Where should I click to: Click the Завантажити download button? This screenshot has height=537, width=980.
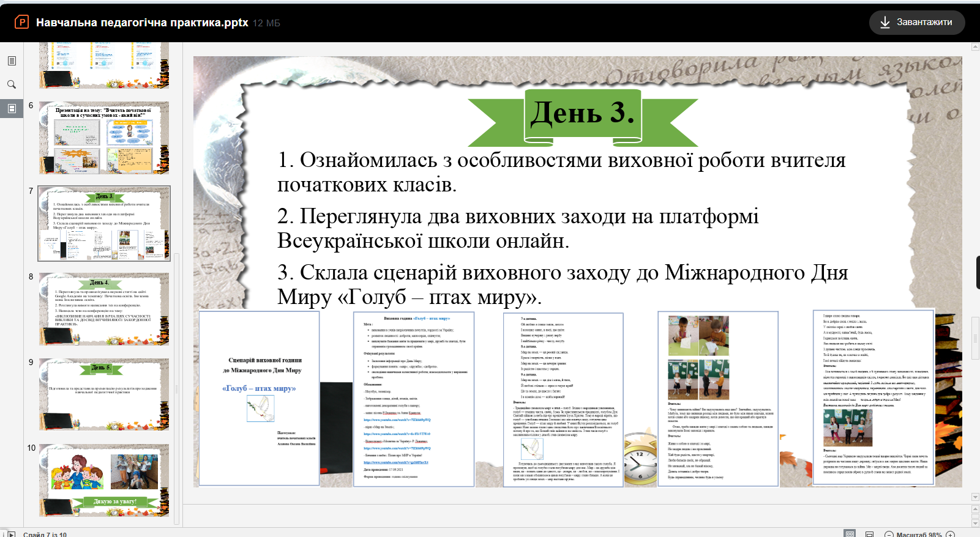click(x=916, y=23)
